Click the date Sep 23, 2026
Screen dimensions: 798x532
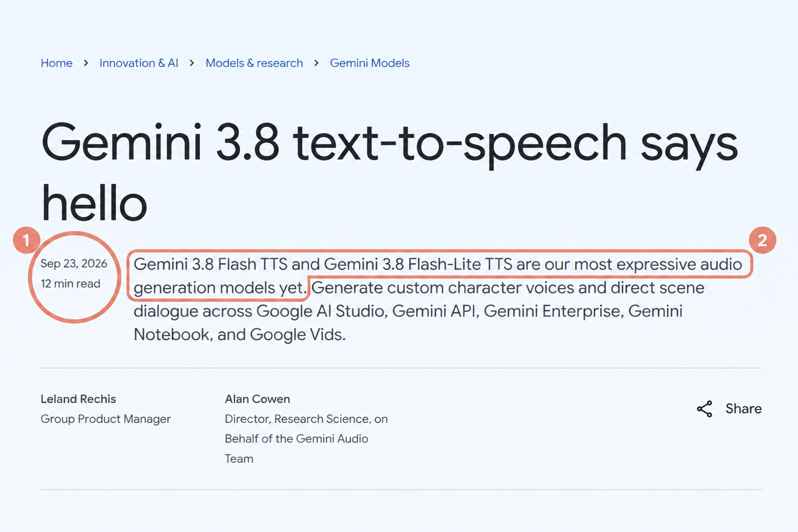point(74,263)
